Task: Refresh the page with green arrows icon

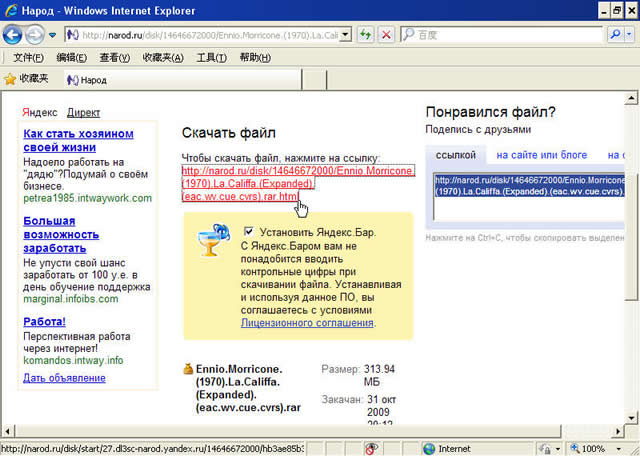Action: point(365,35)
